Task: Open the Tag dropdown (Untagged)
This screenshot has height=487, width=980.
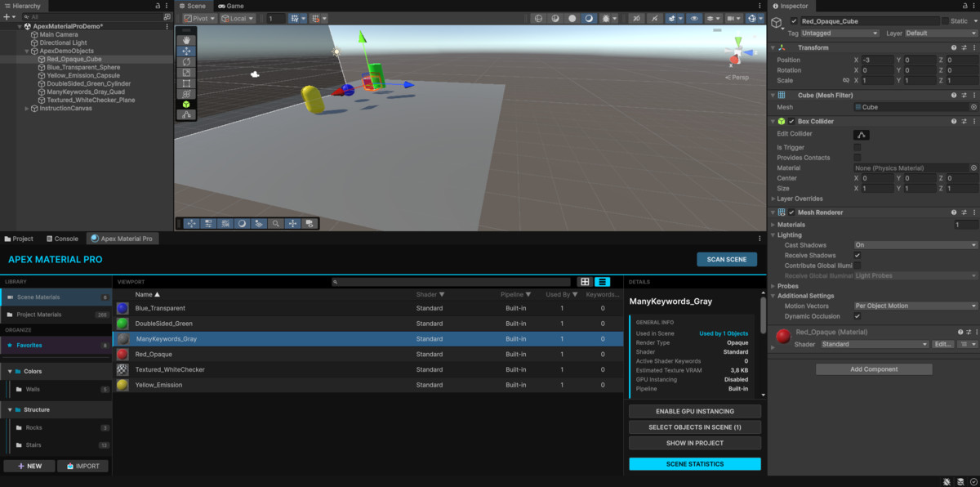Action: point(840,34)
